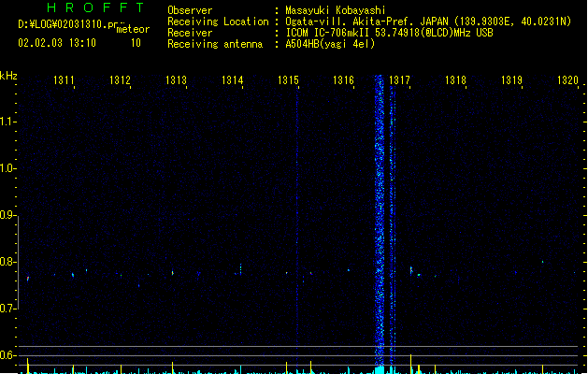Click the 1314 time axis marker

pyautogui.click(x=233, y=80)
